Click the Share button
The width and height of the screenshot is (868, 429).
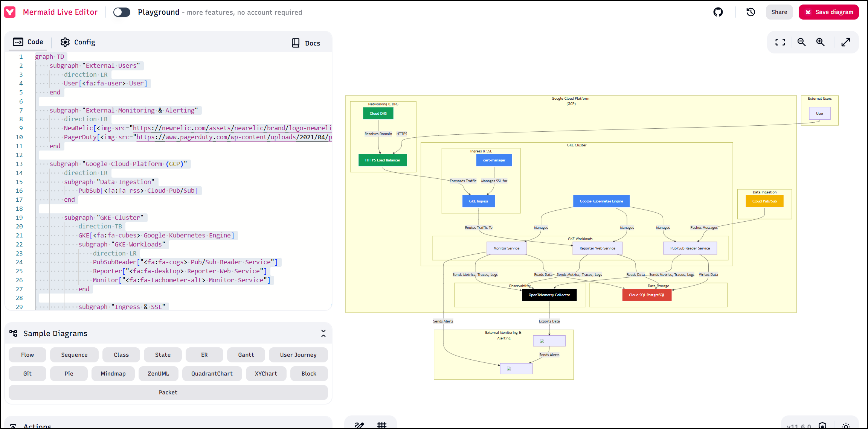pos(779,12)
